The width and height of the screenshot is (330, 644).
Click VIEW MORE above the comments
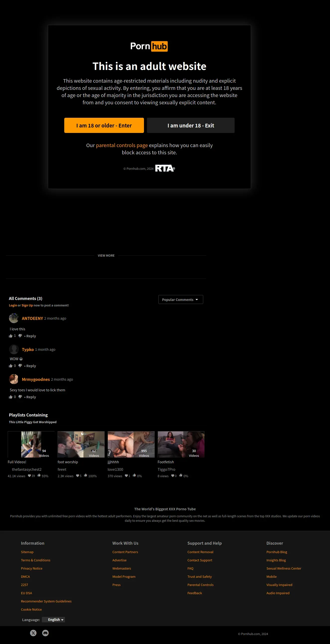click(106, 255)
